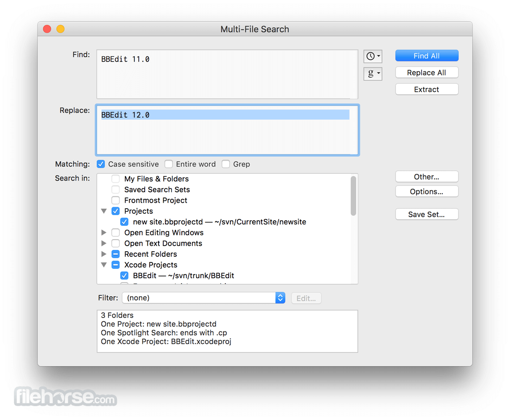
Task: Check Saved Search Sets
Action: tap(115, 190)
